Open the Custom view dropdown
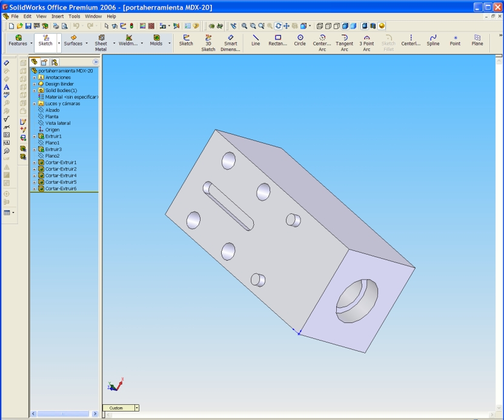Image resolution: width=504 pixels, height=420 pixels. (x=136, y=408)
